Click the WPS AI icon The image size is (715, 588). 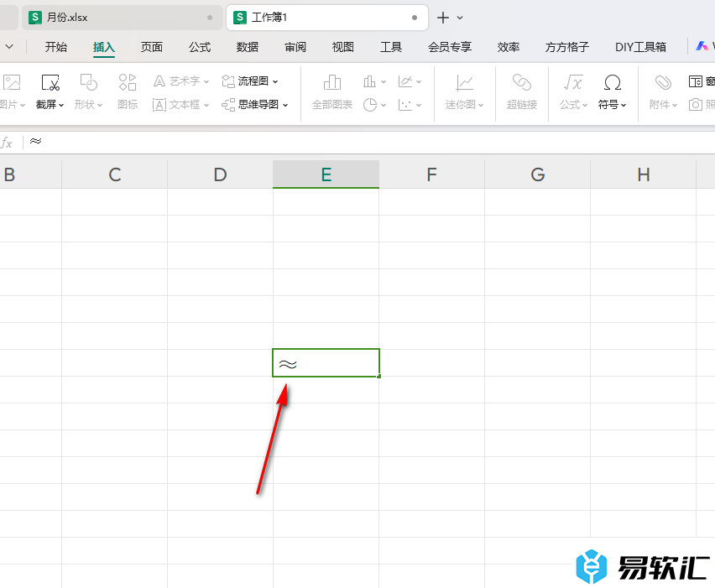pos(703,46)
